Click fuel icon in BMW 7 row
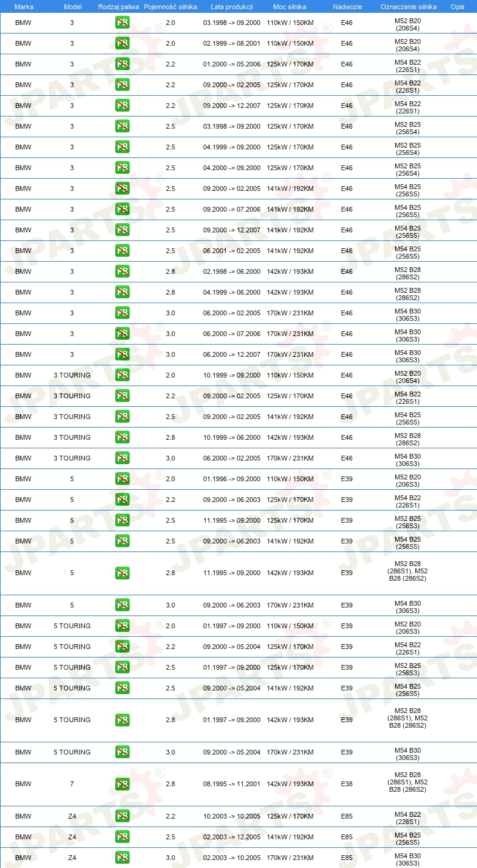The width and height of the screenshot is (477, 868). pos(122,784)
